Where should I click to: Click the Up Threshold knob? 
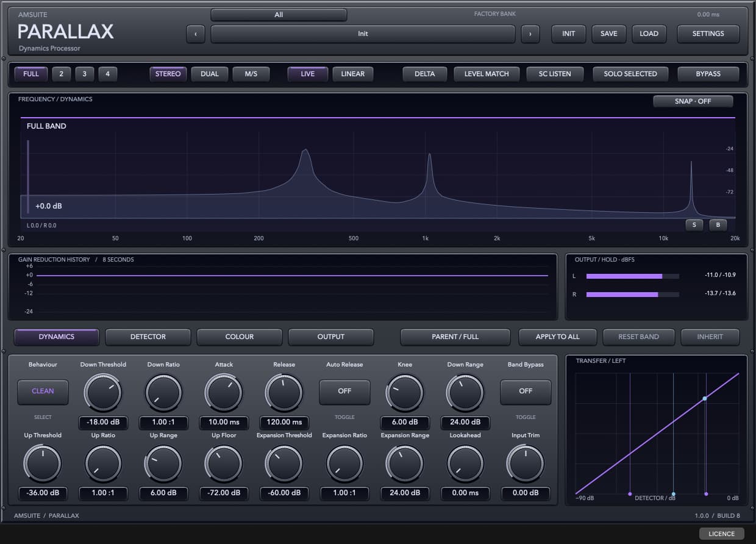click(x=43, y=463)
